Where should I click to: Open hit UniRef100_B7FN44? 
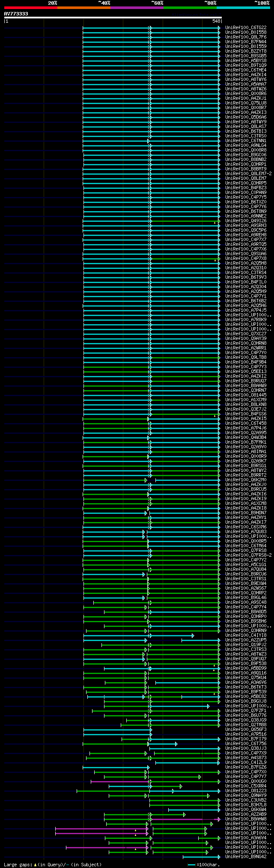click(246, 42)
